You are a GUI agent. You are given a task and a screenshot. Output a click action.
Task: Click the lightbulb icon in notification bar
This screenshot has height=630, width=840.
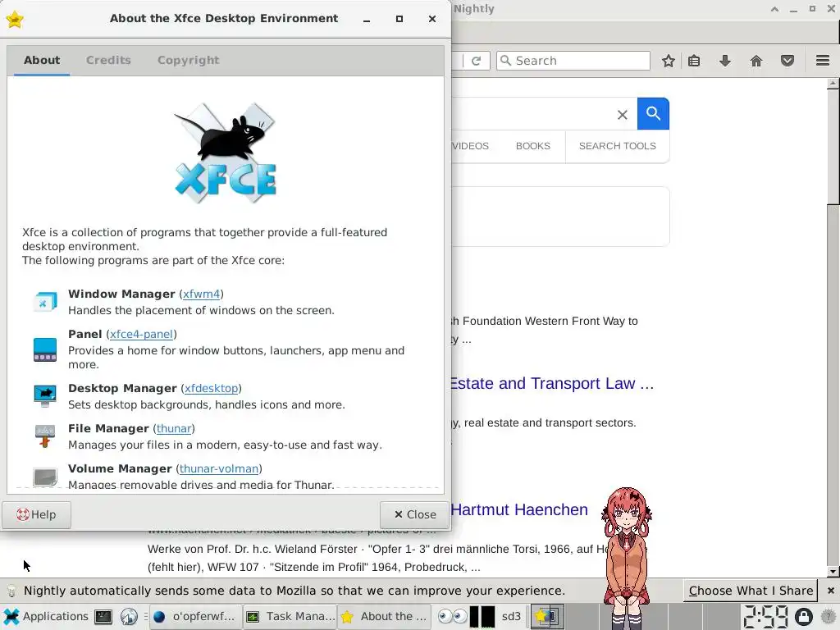click(x=11, y=591)
